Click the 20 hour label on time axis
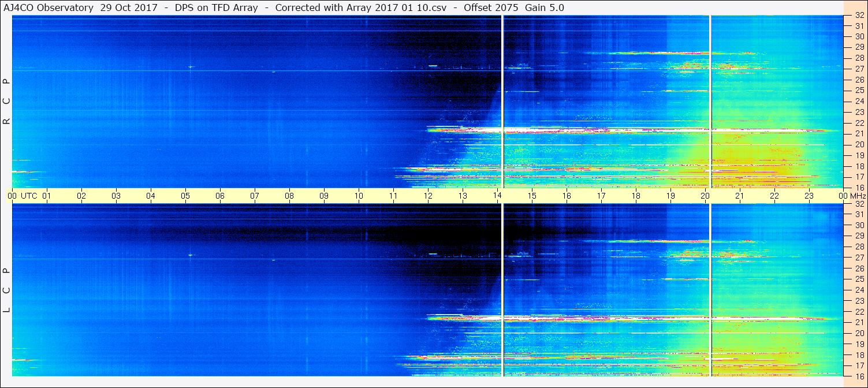The image size is (868, 388). coord(705,196)
